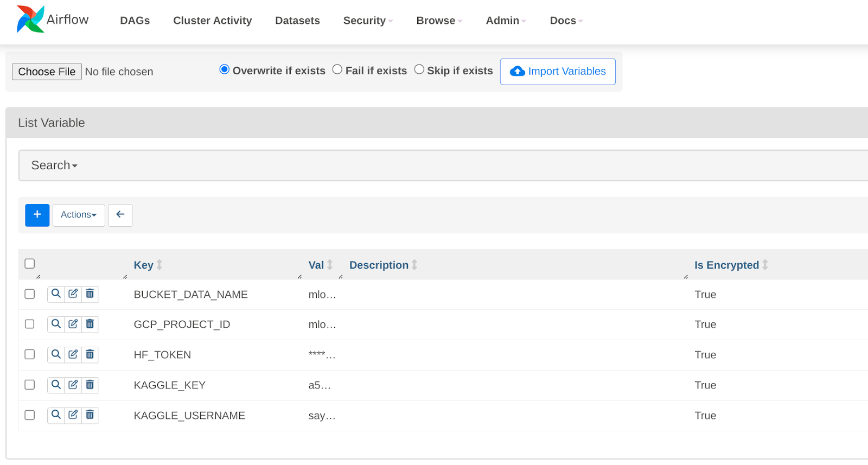Go to the DAGs page
Screen dimensions: 868x465
(135, 21)
